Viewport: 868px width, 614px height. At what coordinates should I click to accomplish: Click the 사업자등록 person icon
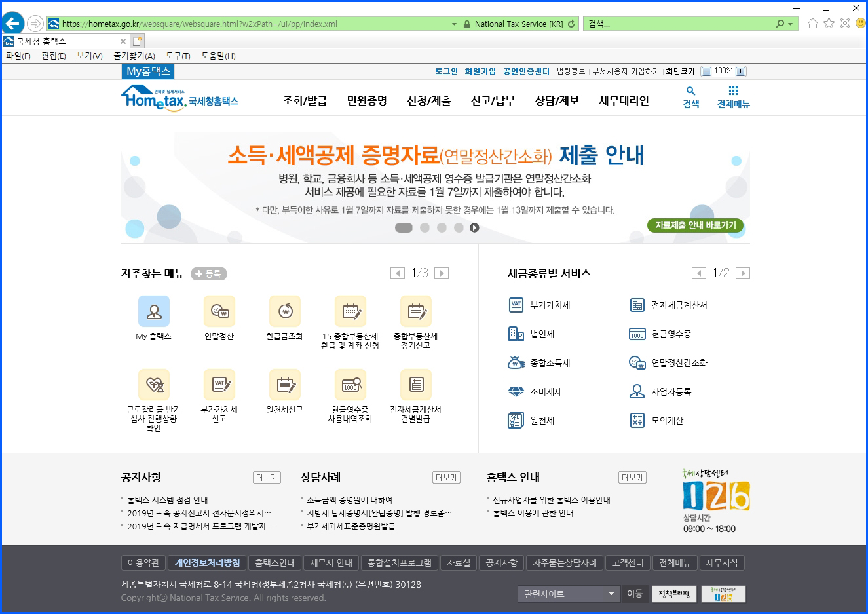click(x=637, y=391)
